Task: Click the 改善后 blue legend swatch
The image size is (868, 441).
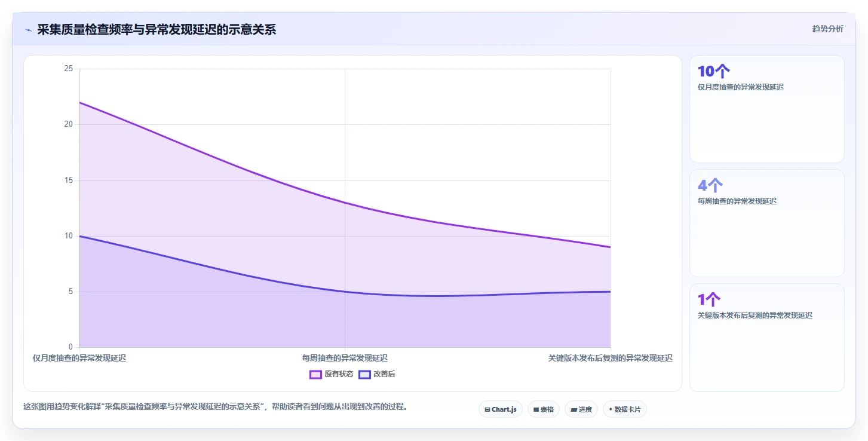Action: pos(364,375)
